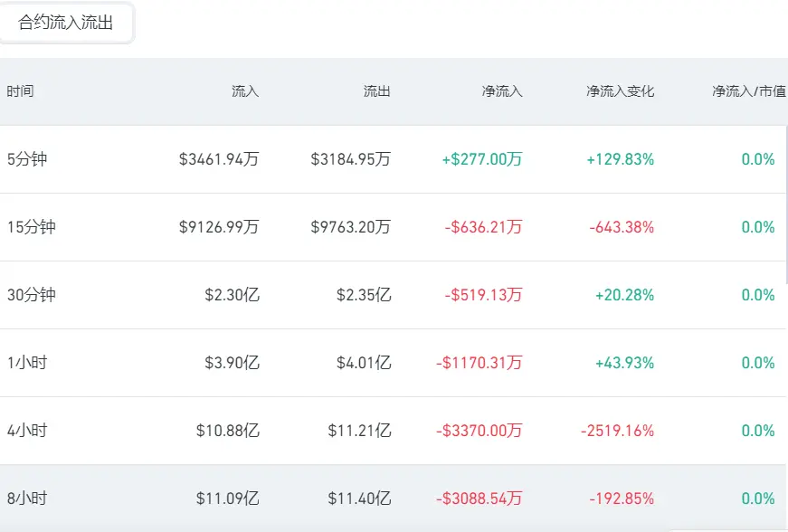This screenshot has width=788, height=532.
Task: Select the 4小时 row label
Action: [27, 431]
